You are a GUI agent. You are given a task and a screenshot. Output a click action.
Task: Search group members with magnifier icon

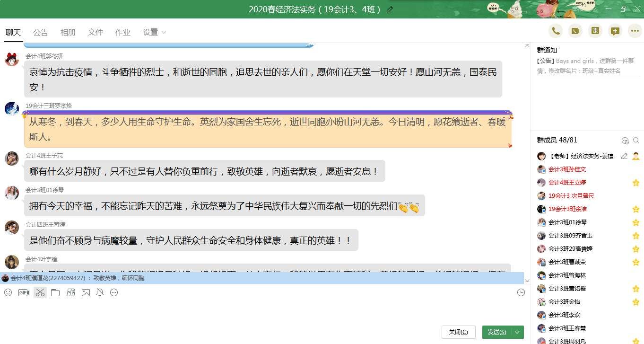point(636,141)
